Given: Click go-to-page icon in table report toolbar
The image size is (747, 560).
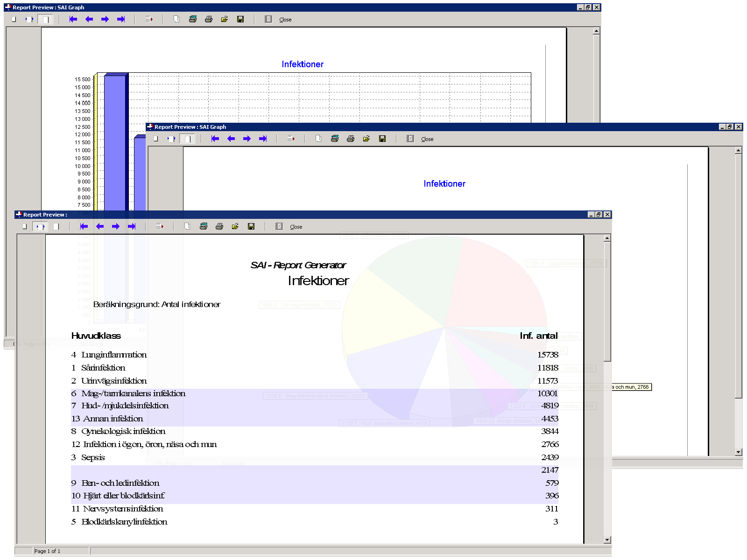Looking at the screenshot, I should click(160, 226).
